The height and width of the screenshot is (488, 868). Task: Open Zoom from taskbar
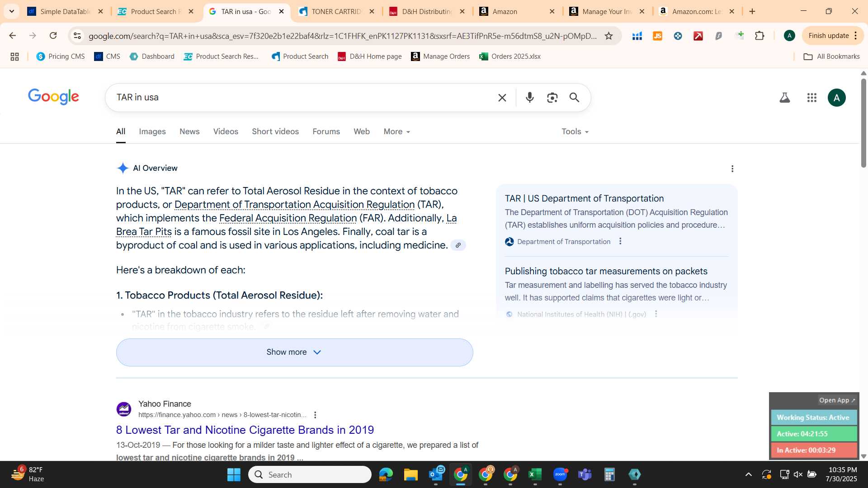(560, 474)
